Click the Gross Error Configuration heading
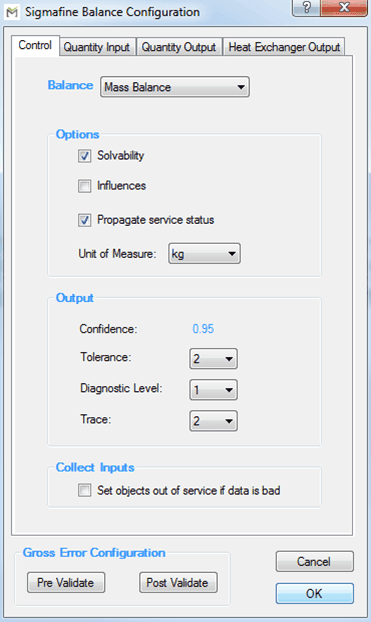The image size is (371, 622). [94, 553]
